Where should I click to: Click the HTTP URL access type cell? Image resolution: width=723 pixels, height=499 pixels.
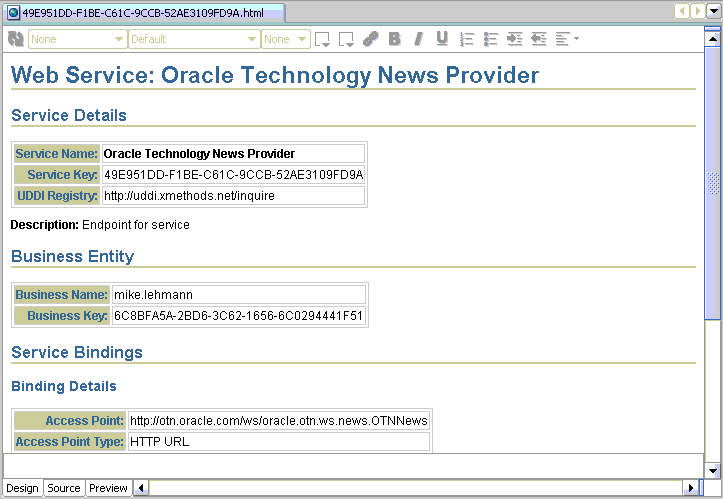point(279,442)
